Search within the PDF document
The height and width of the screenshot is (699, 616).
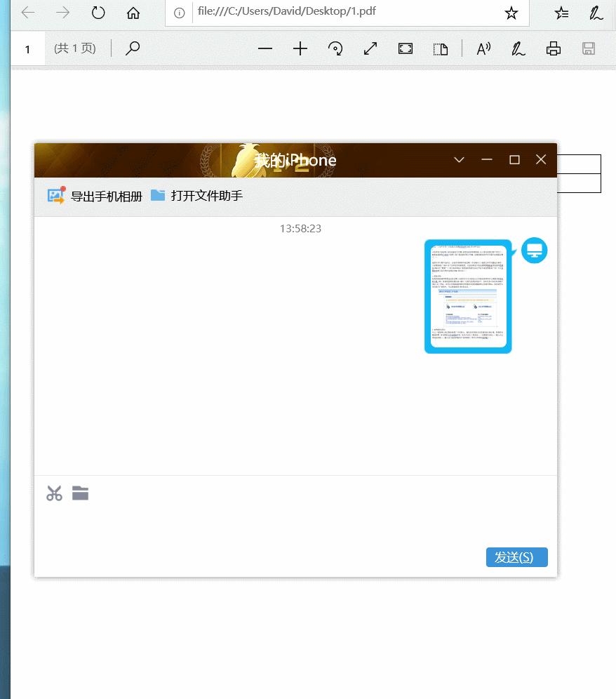point(133,48)
